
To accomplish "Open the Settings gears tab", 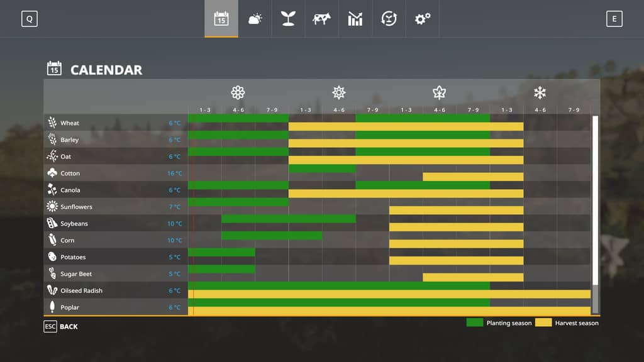I will tap(422, 19).
